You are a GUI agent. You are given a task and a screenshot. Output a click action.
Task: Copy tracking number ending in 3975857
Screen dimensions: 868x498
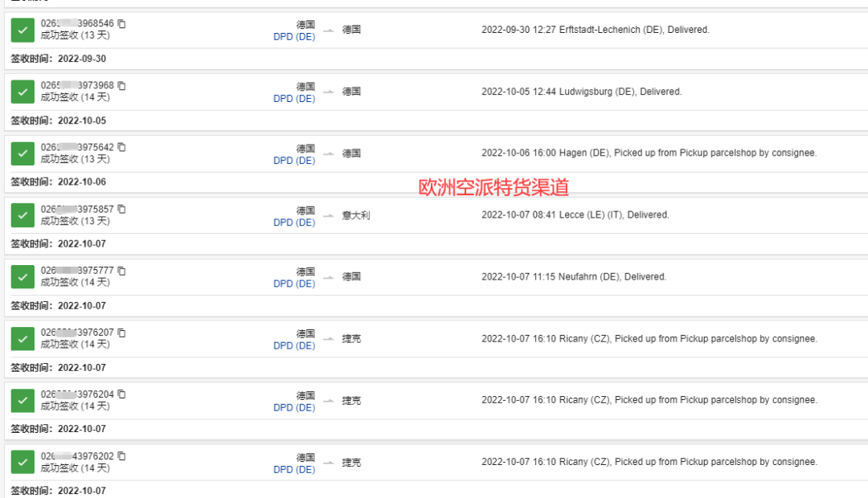121,209
